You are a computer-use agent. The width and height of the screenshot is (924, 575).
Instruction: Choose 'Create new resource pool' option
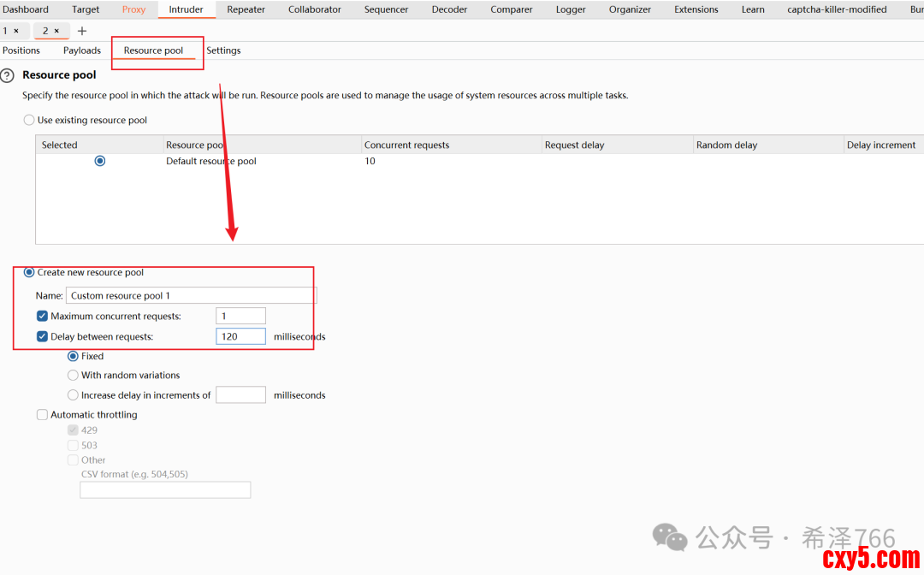pos(29,273)
